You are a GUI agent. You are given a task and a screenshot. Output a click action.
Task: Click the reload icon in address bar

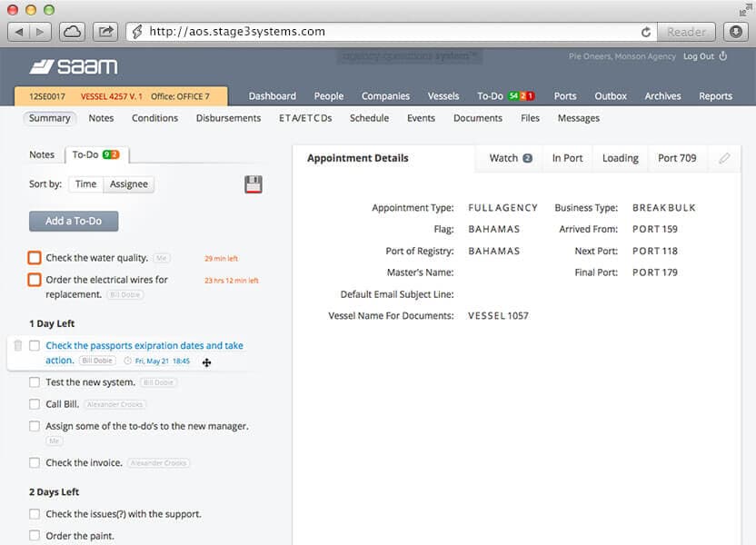click(x=646, y=32)
